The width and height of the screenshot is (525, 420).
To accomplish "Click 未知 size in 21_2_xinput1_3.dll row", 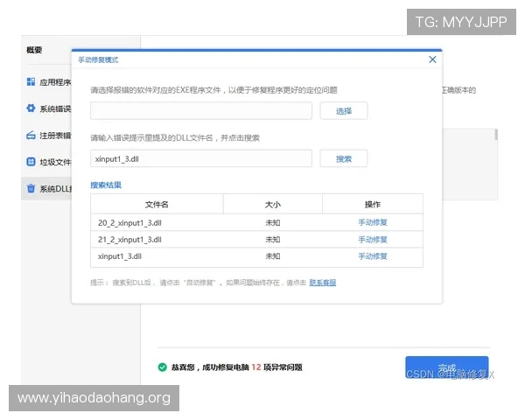I will pos(272,240).
